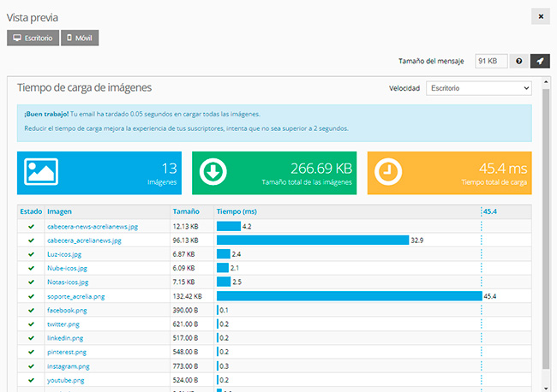Click the message size field showing 91 KB
This screenshot has height=392, width=557.
click(x=489, y=61)
